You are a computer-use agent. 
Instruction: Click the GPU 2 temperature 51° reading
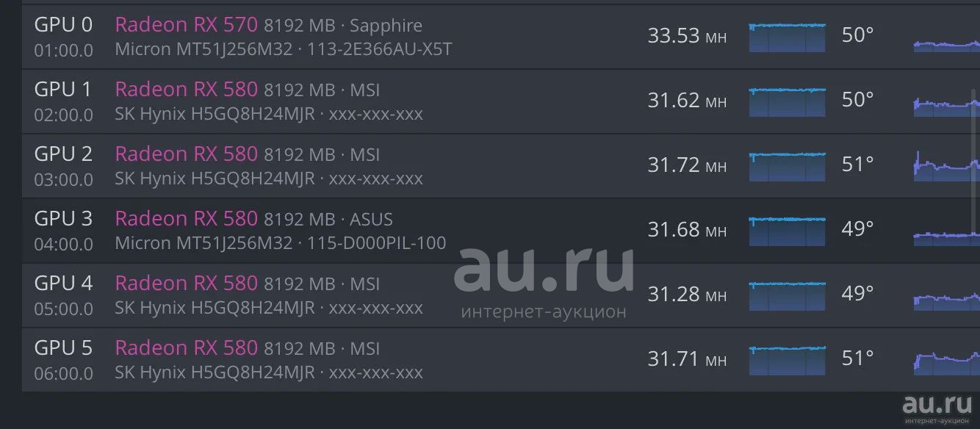(x=857, y=165)
